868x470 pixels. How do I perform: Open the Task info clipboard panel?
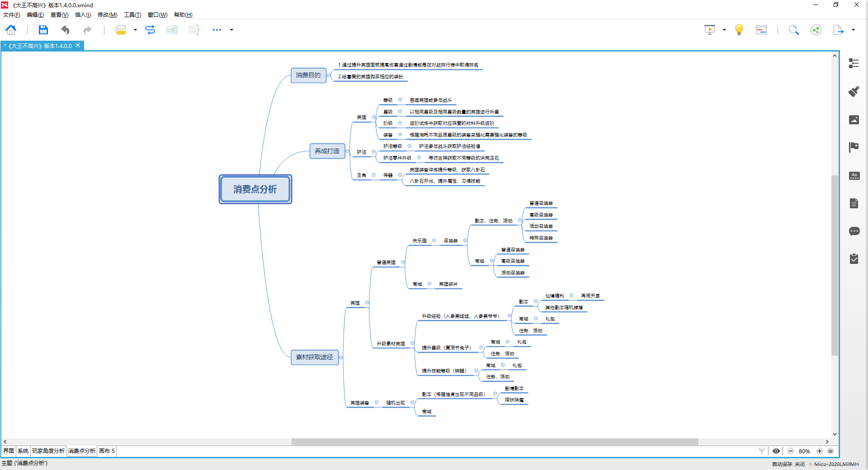[854, 259]
